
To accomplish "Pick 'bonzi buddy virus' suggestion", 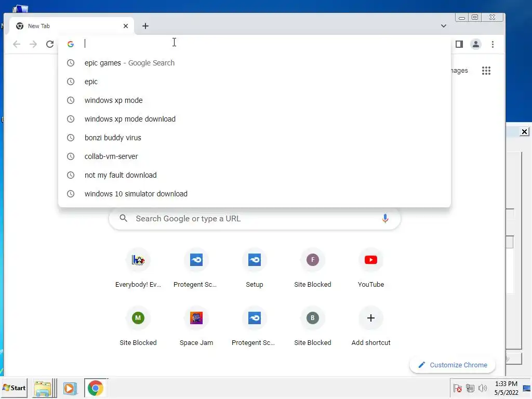I will pyautogui.click(x=255, y=137).
